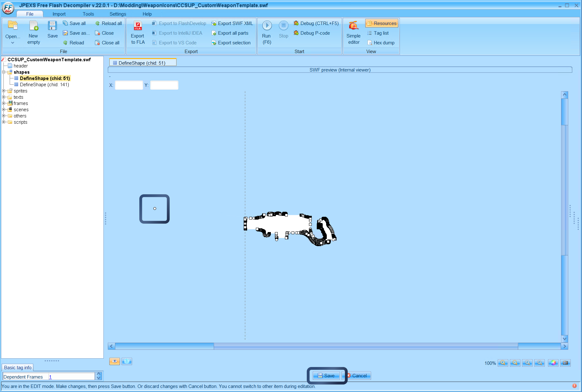Toggle the freeze snowflake button
The height and width of the screenshot is (392, 582).
click(127, 361)
